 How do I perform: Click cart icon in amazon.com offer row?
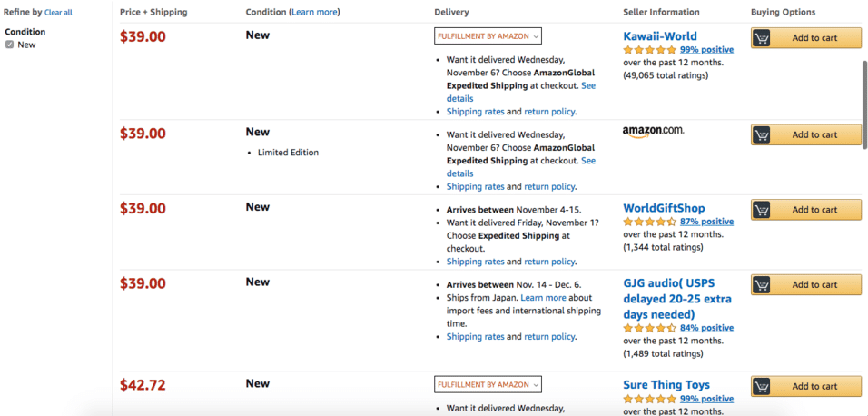point(762,134)
